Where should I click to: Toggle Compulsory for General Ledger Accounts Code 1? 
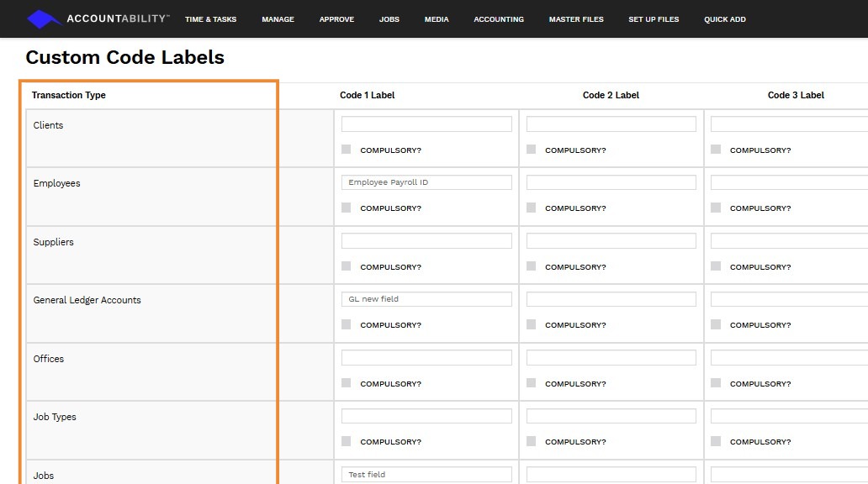pos(347,324)
